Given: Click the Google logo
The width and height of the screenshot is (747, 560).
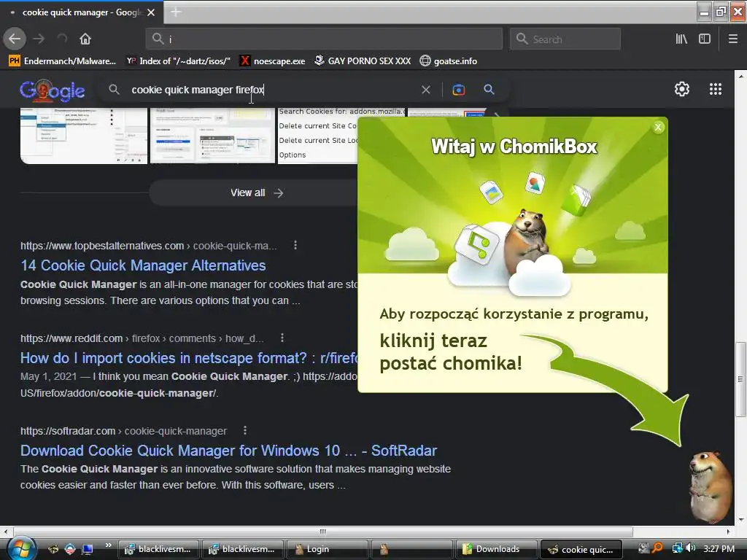Looking at the screenshot, I should pyautogui.click(x=52, y=90).
